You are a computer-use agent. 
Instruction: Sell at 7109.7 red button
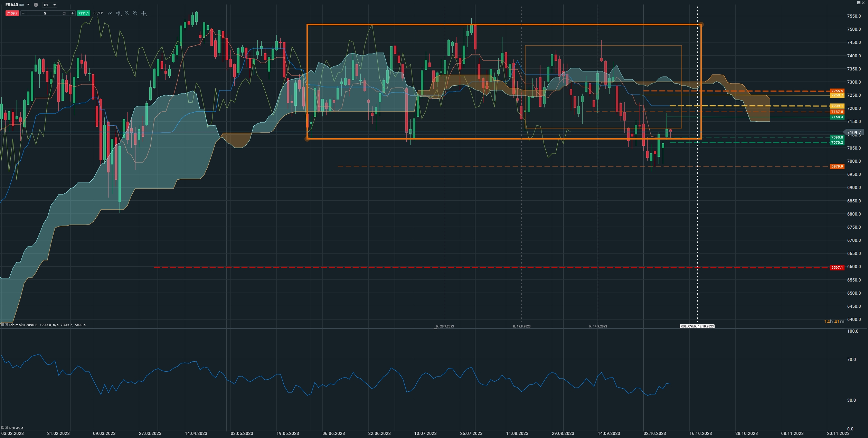(12, 13)
